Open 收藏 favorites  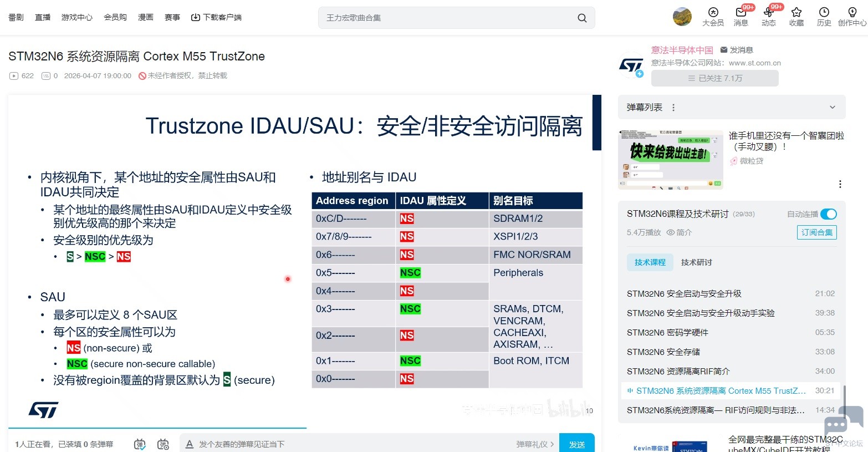pyautogui.click(x=796, y=17)
